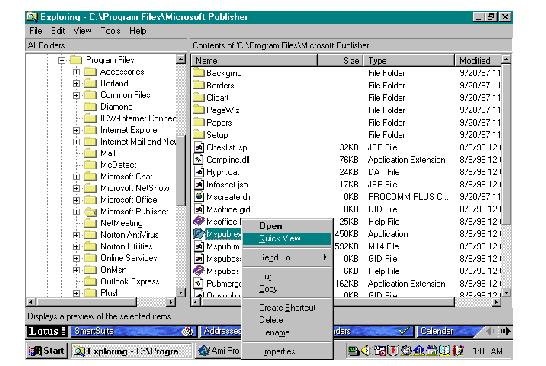The width and height of the screenshot is (546, 366).
Task: Choose Quick View in context menu
Action: (x=287, y=239)
